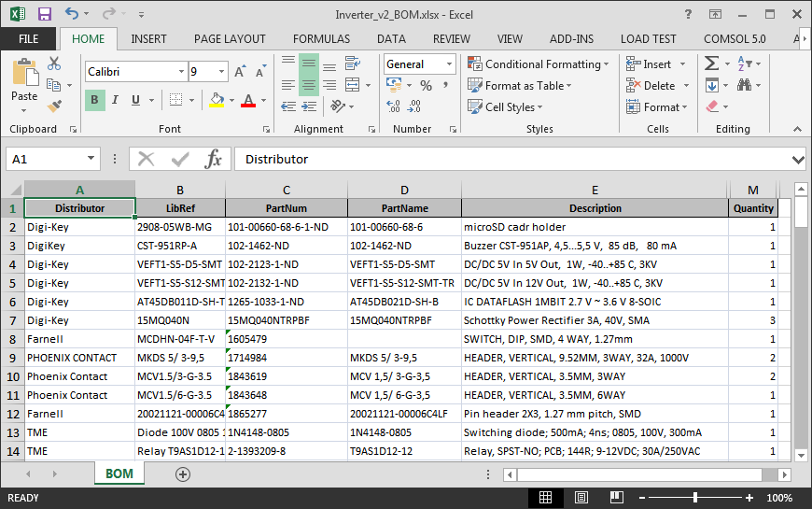This screenshot has height=509, width=812.
Task: Click the Undo arrow icon
Action: tap(72, 13)
